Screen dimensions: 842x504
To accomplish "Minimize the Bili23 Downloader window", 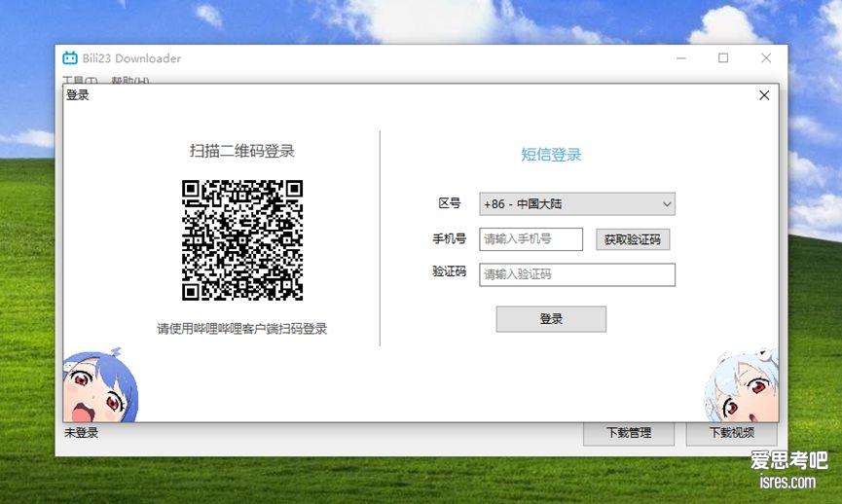I will 681,58.
